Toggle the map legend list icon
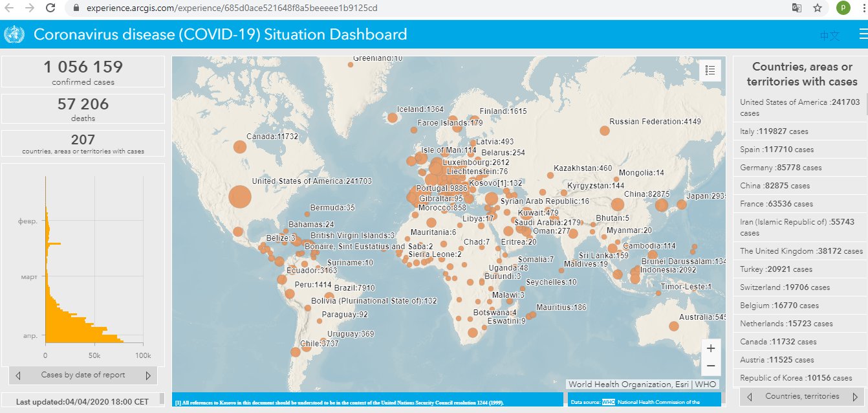Screen dimensions: 868x413 pyautogui.click(x=710, y=71)
